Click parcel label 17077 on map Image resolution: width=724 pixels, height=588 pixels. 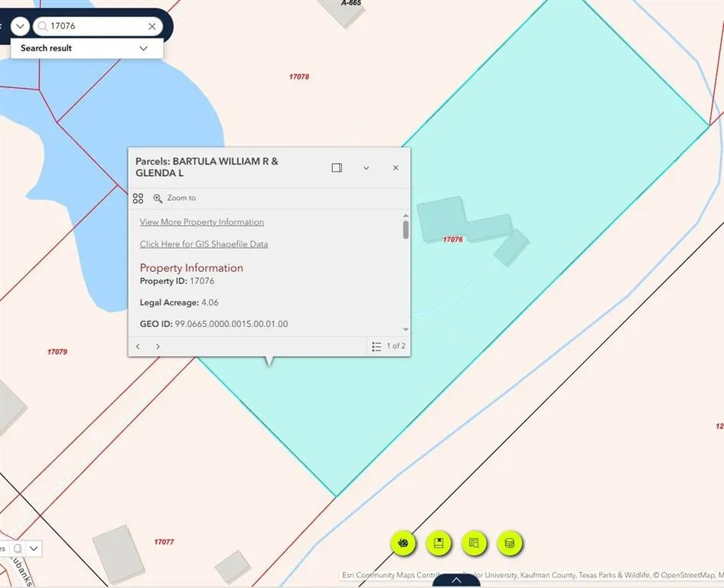coord(164,542)
